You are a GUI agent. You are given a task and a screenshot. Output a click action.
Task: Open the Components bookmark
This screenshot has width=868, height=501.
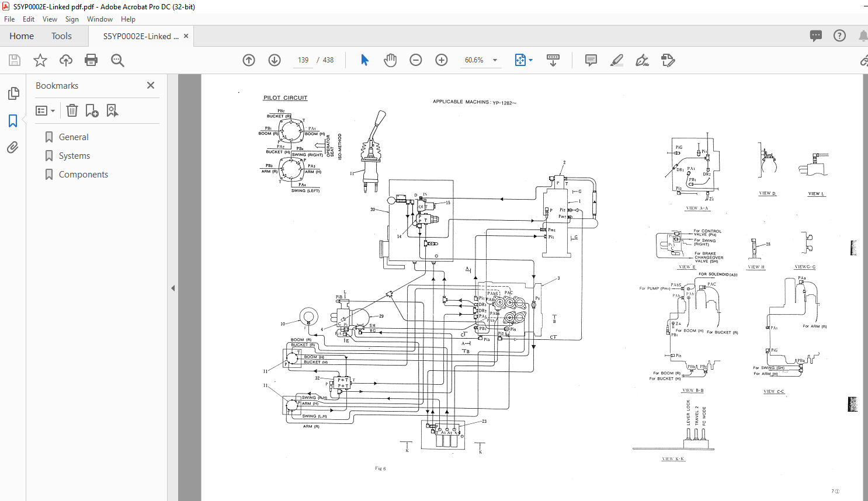click(84, 175)
